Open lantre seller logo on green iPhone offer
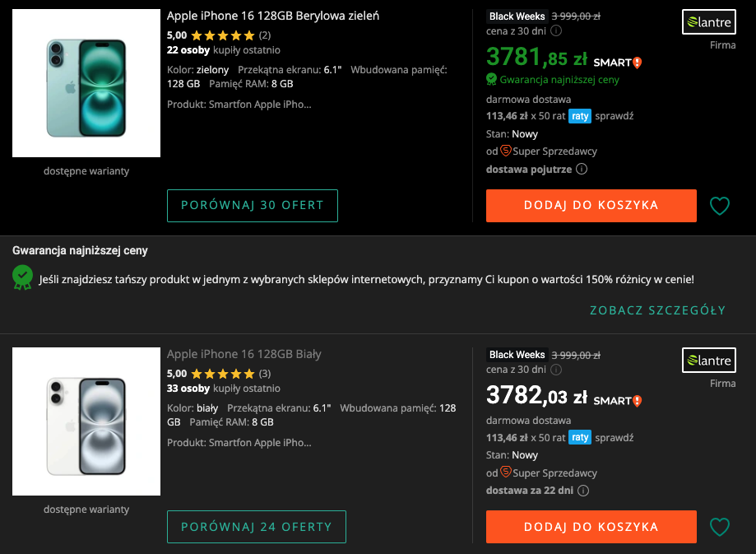This screenshot has height=554, width=756. click(708, 22)
